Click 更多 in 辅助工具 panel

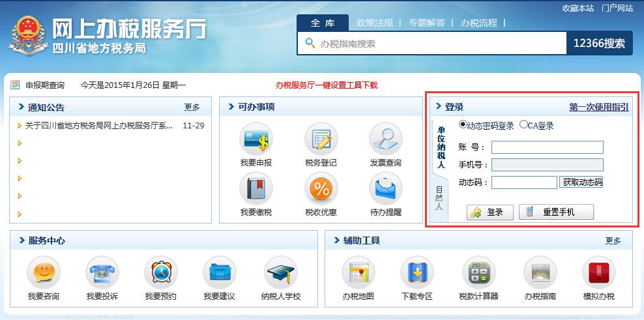point(613,241)
